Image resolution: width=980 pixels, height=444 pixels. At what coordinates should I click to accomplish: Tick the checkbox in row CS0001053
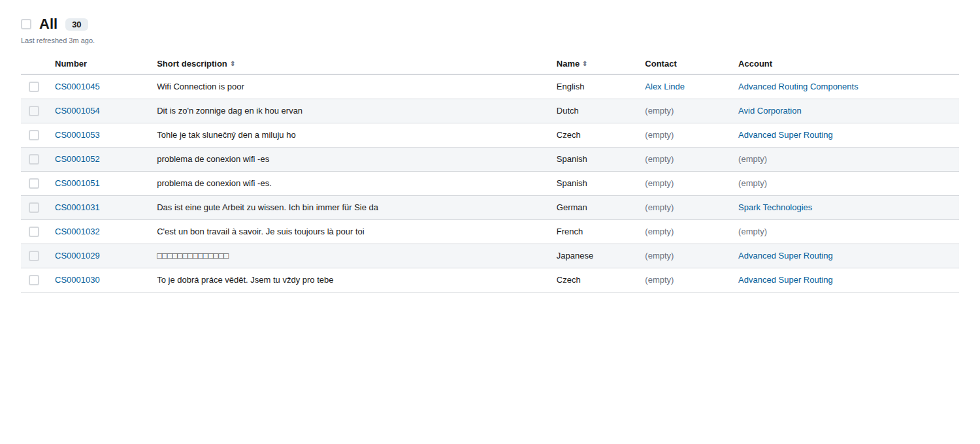point(34,135)
